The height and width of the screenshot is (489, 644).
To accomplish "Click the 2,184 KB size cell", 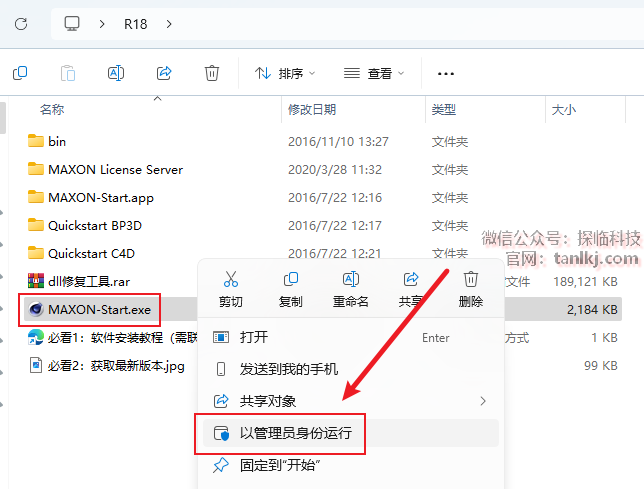I will point(592,310).
